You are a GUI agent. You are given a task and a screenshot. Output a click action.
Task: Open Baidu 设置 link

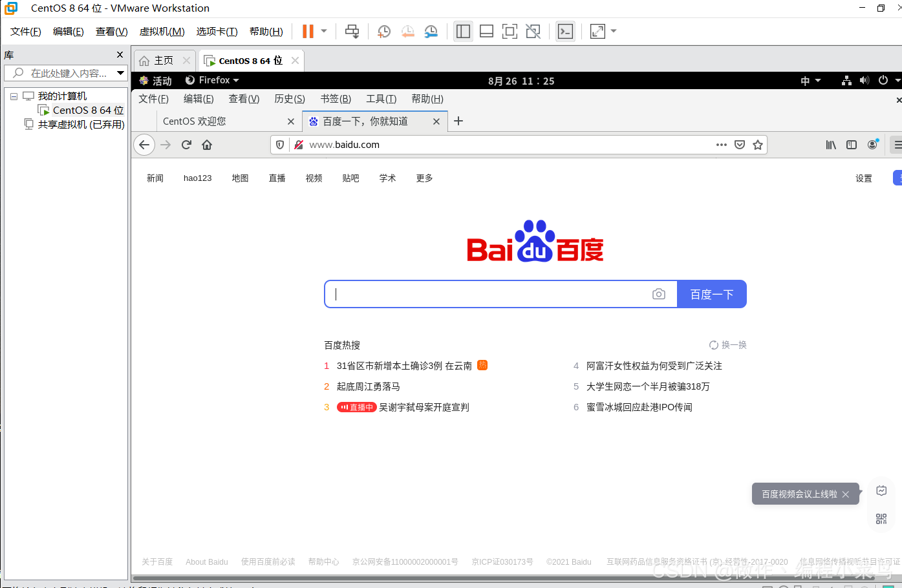coord(864,179)
